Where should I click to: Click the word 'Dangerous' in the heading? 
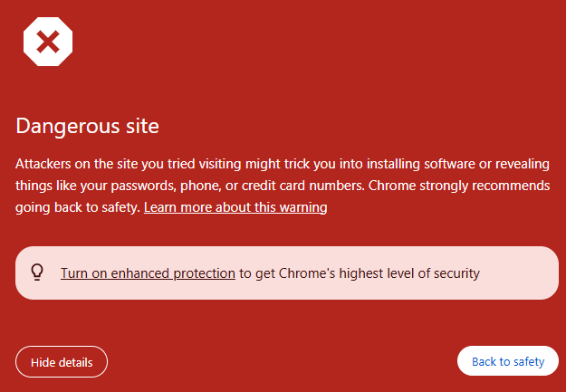68,126
